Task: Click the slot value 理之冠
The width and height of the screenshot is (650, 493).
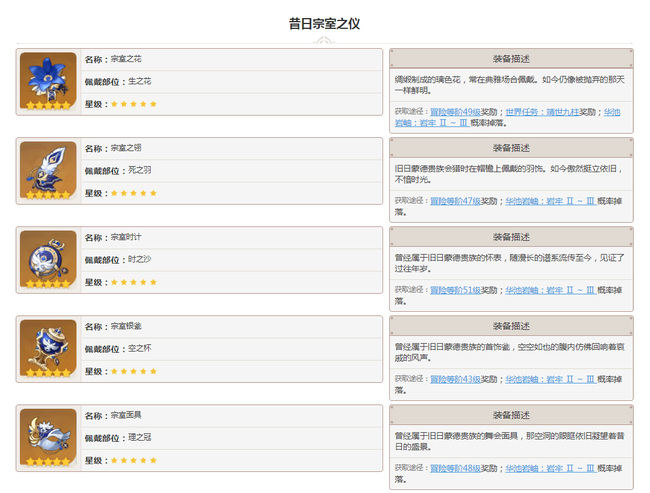Action: point(140,438)
